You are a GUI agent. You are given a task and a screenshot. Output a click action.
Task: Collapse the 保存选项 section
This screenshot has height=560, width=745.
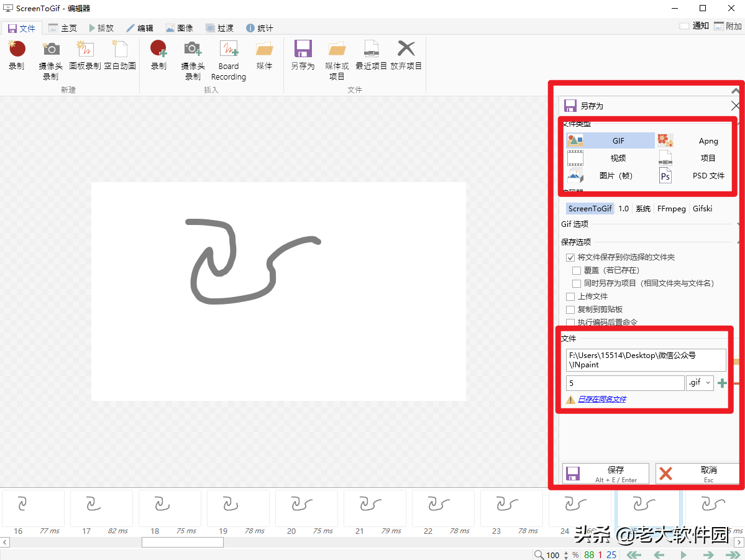pos(739,242)
